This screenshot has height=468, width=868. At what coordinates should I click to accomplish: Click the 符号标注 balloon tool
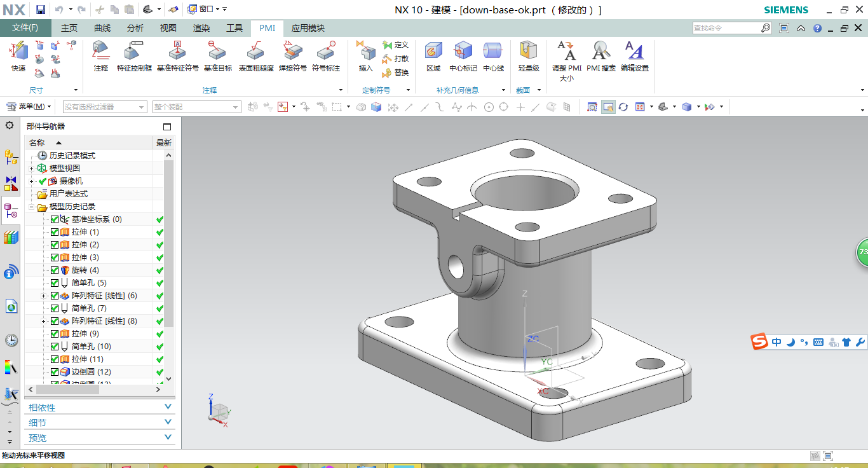point(326,57)
